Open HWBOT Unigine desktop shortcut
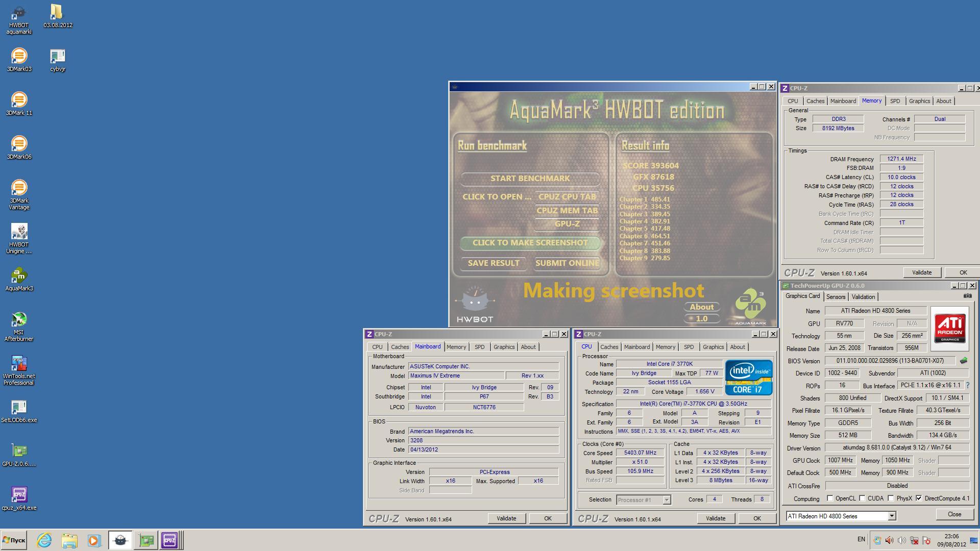 click(x=19, y=239)
